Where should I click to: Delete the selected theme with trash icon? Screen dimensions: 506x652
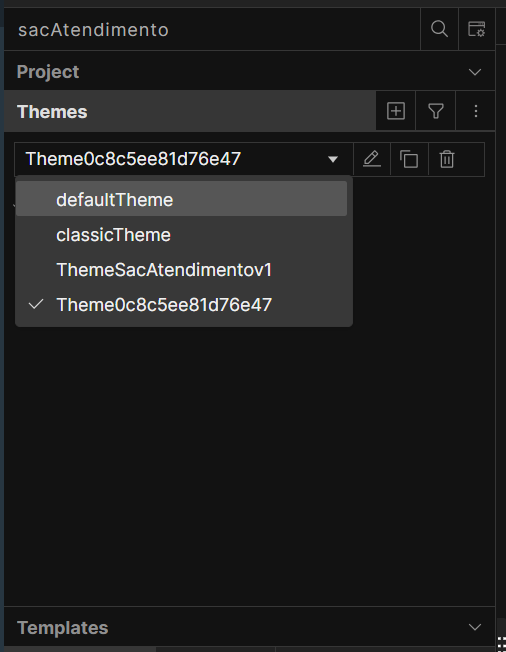point(447,159)
